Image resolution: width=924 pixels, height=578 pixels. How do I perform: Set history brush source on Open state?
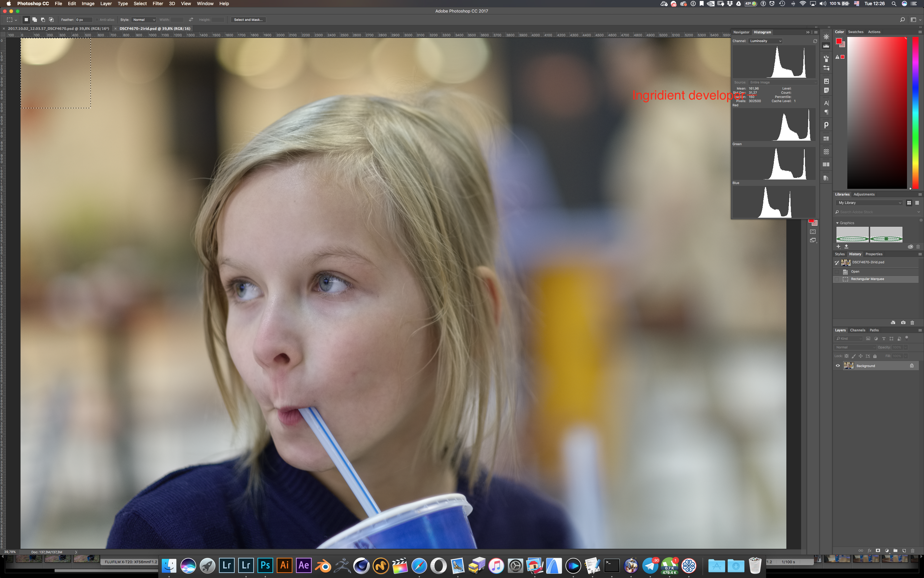coord(837,272)
